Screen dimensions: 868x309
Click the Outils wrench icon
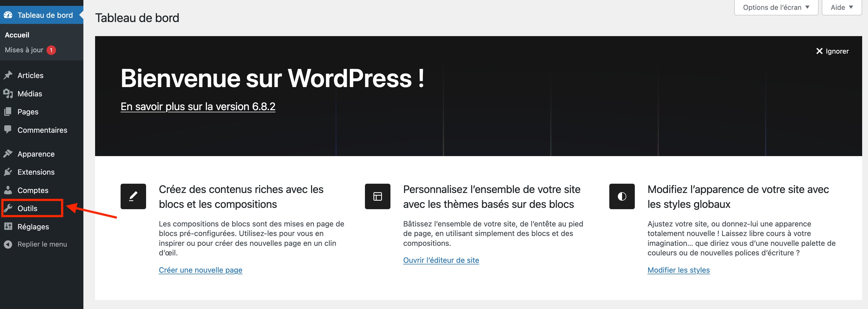click(8, 208)
